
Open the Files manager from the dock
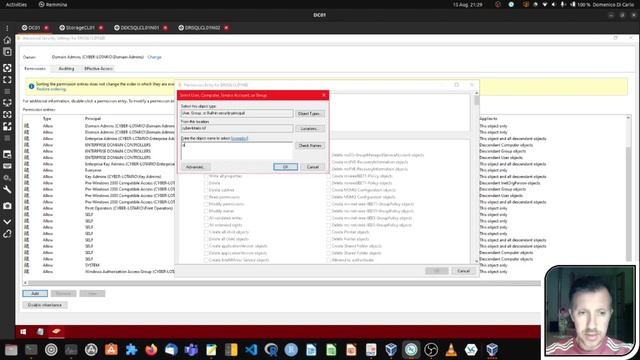click(11, 350)
